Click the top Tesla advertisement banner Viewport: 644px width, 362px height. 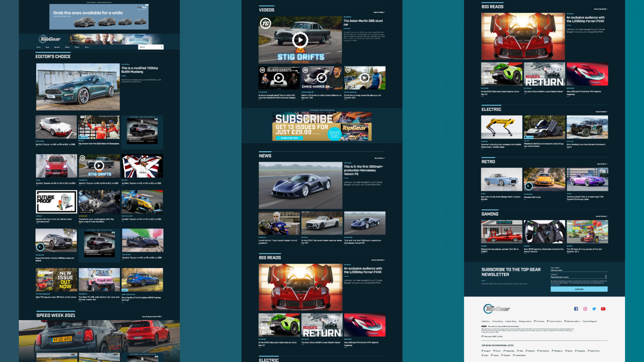pos(99,16)
